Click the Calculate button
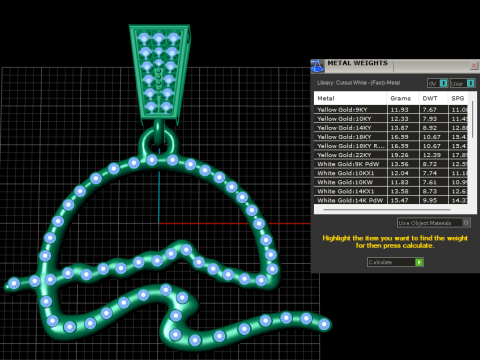The height and width of the screenshot is (360, 480). pos(395,262)
